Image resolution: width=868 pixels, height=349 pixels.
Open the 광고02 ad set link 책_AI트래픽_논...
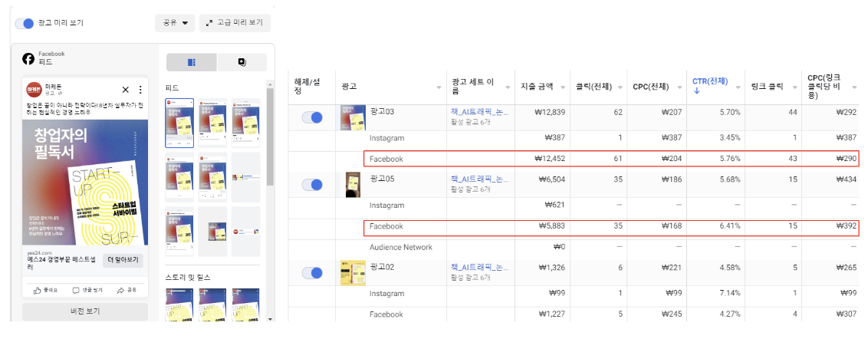[x=479, y=267]
